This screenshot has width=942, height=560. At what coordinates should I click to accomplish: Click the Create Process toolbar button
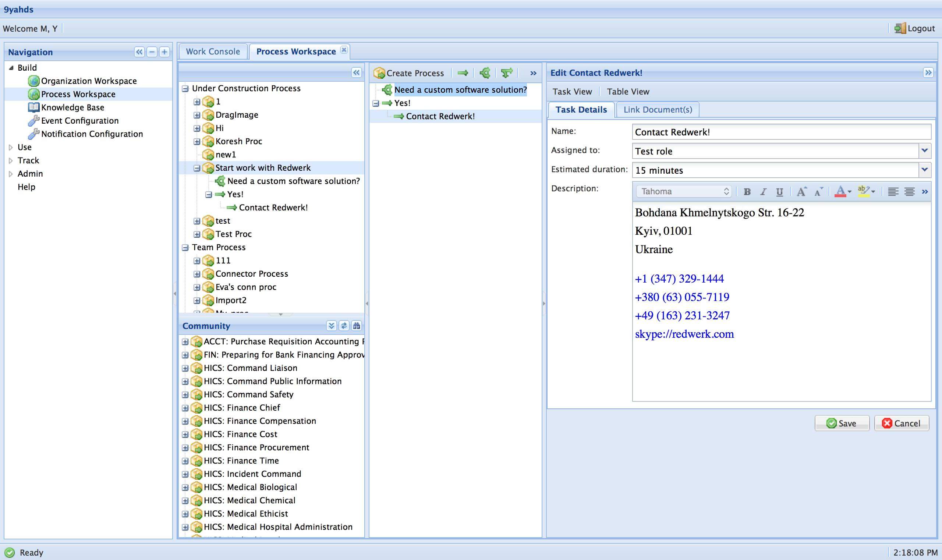pos(409,73)
